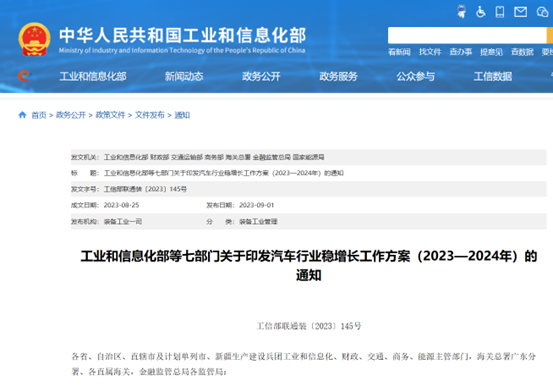This screenshot has width=553, height=392.
Task: Click the orange swirl logo in navigation bar
Action: [x=24, y=76]
